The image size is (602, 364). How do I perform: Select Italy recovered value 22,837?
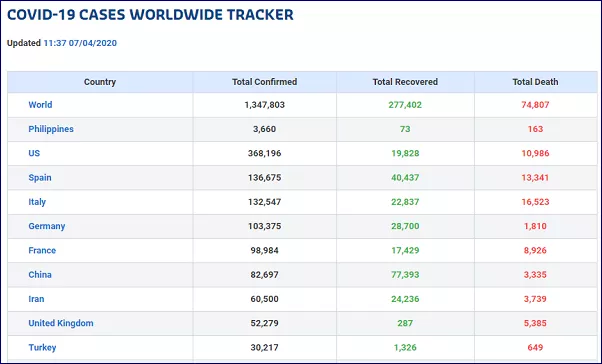coord(405,202)
